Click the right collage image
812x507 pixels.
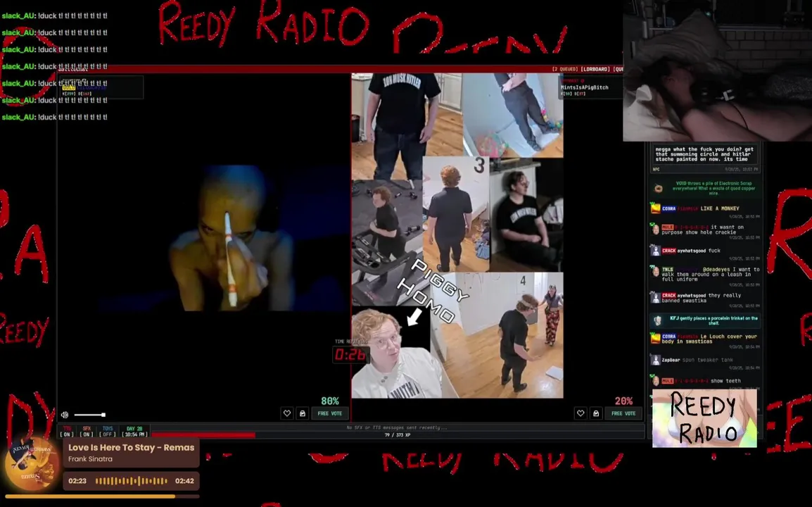pos(457,236)
